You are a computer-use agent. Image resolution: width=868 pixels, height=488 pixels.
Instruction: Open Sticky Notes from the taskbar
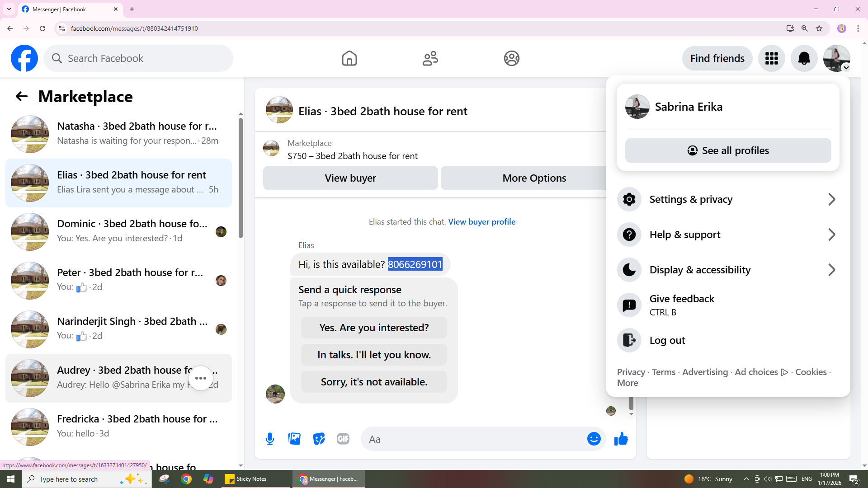[251, 479]
